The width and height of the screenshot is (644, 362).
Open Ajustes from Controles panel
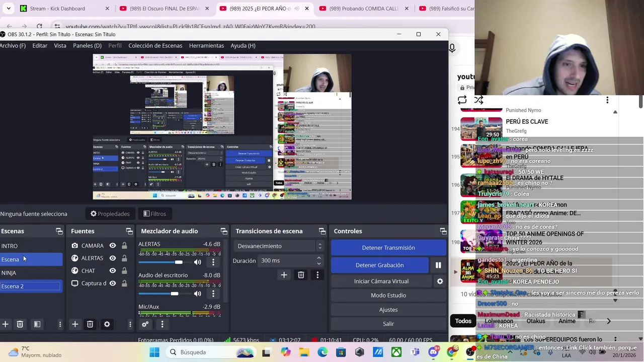tap(388, 310)
